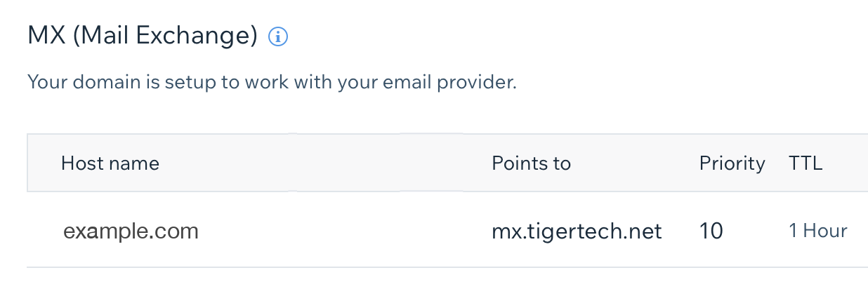Screen dimensions: 868x289
Task: Click the MX (Mail Exchange) heading
Action: click(143, 36)
